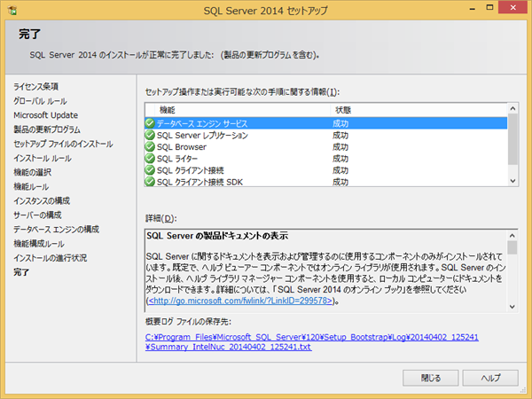Click the check icon beside SQL クライアント接続 SDK
532x399 pixels.
point(150,181)
